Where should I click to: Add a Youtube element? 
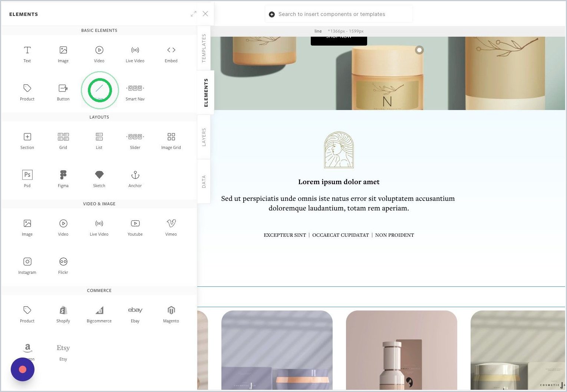pyautogui.click(x=135, y=227)
